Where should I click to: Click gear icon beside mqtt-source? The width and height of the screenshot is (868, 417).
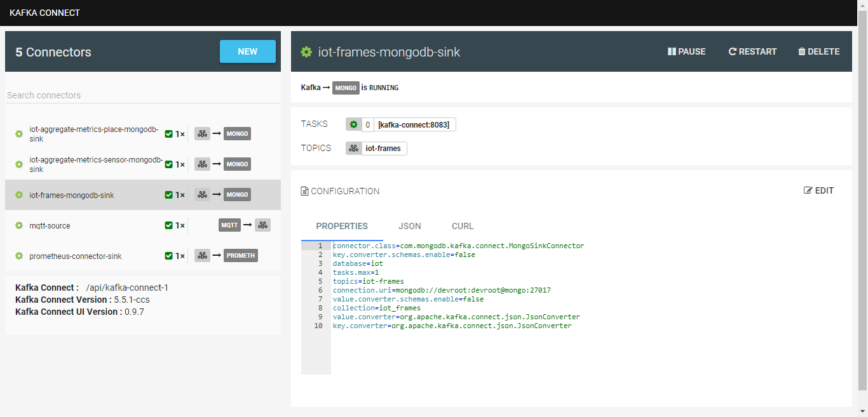[x=19, y=225]
